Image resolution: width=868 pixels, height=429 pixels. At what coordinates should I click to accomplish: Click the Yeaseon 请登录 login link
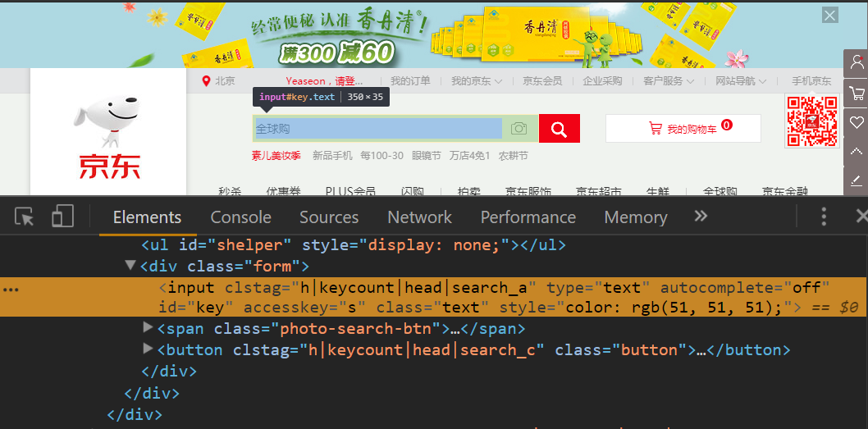tap(324, 81)
